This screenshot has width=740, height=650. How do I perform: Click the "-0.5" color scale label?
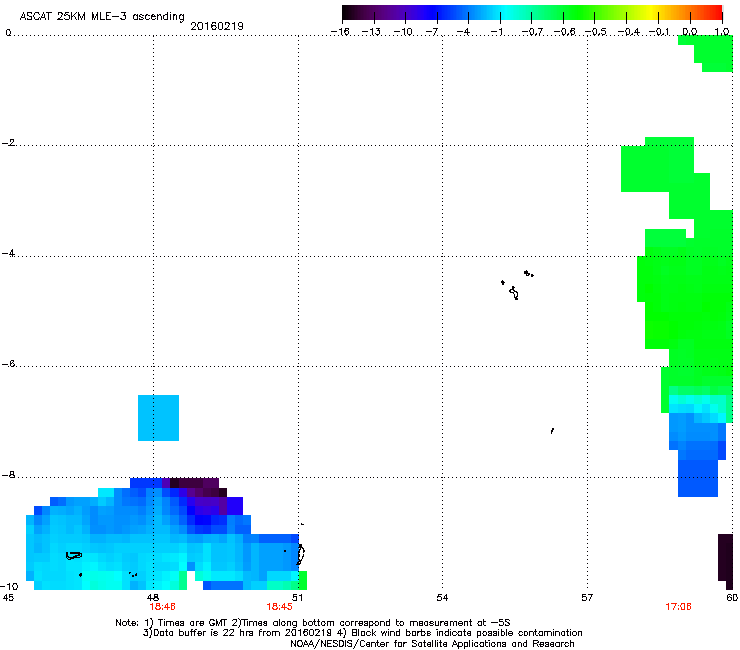596,32
